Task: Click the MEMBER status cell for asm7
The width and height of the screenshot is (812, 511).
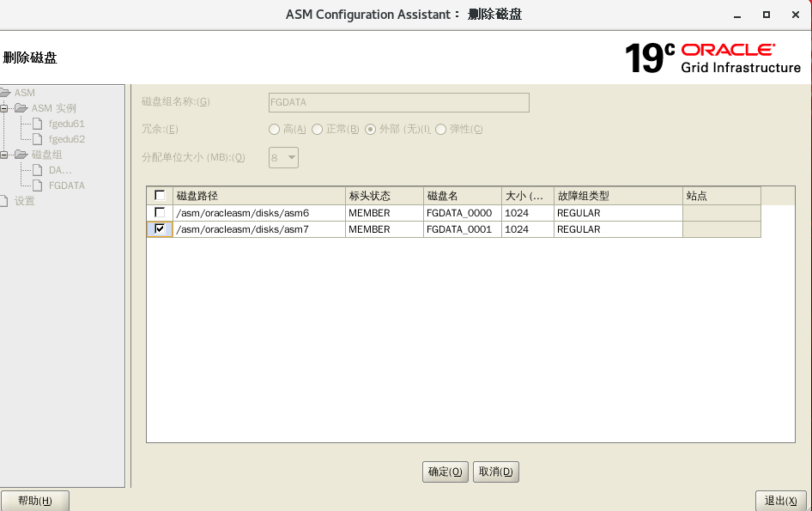Action: click(385, 229)
